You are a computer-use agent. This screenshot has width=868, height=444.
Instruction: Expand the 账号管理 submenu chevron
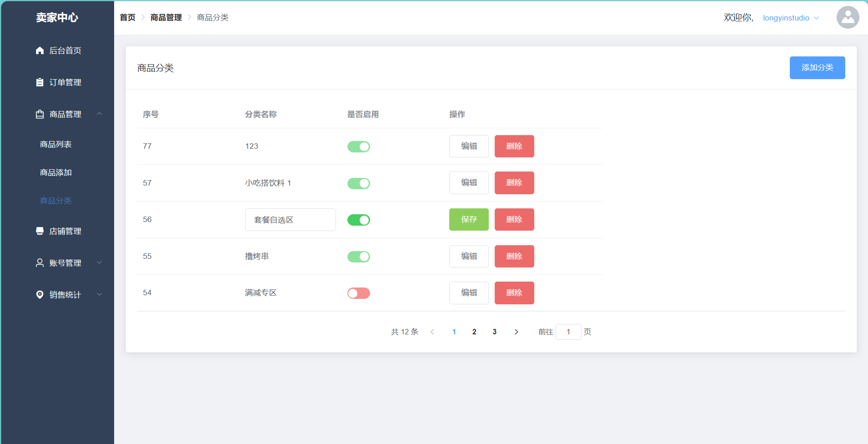[99, 262]
